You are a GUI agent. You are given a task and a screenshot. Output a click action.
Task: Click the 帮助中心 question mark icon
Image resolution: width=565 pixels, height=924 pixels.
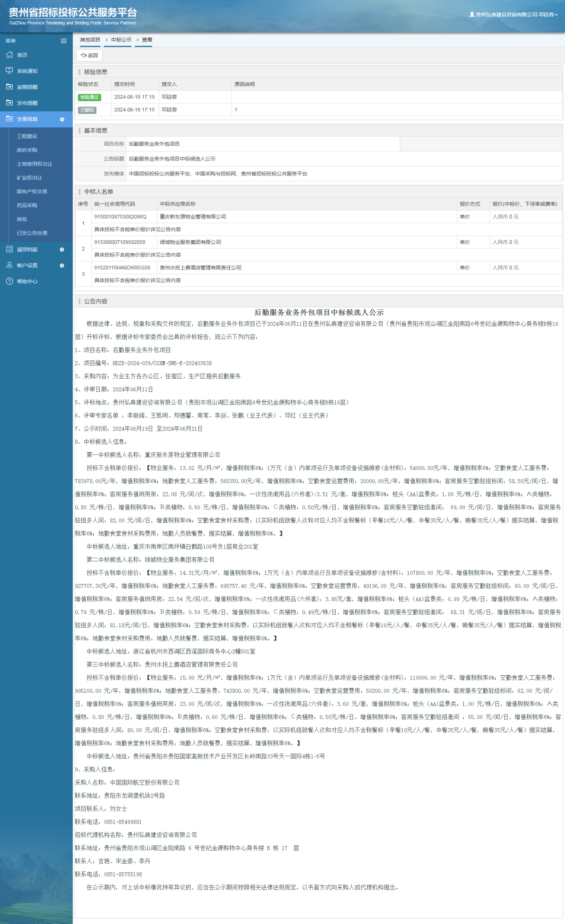[9, 281]
